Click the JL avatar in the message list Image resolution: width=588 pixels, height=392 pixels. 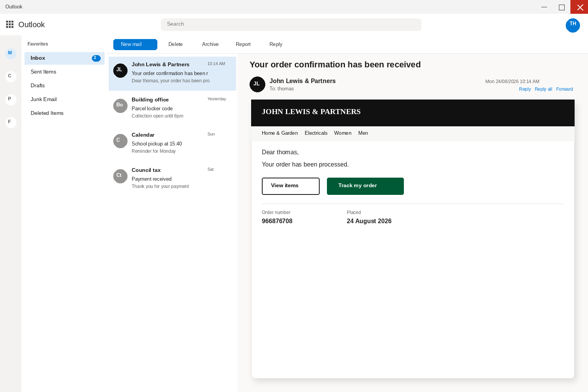click(120, 70)
